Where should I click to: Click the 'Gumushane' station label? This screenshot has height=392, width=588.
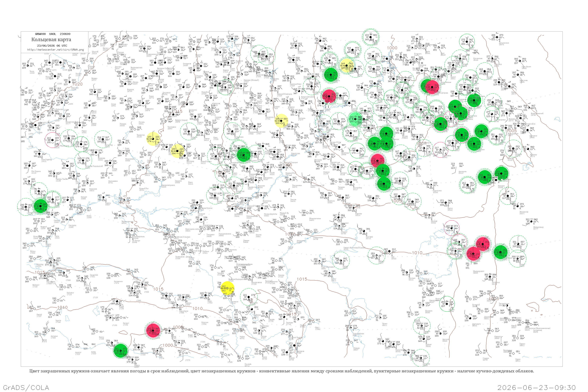coord(184,311)
